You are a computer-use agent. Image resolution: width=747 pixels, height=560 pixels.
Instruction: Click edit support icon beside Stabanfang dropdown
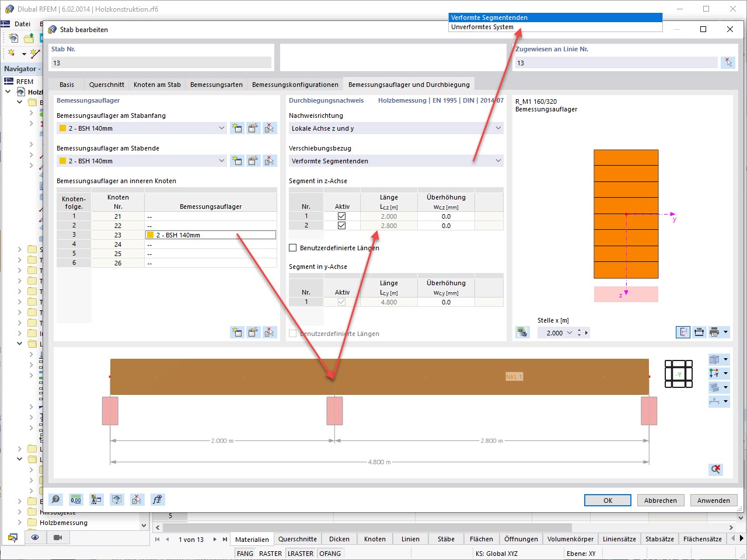[253, 128]
